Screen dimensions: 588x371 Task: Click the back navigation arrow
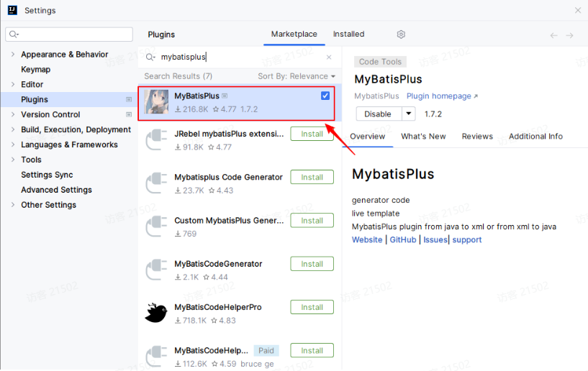[554, 36]
